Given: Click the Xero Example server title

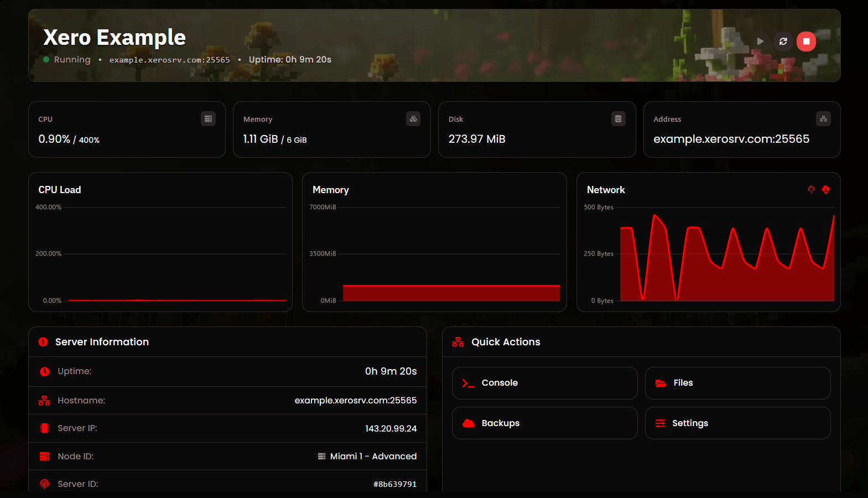Looking at the screenshot, I should (115, 37).
